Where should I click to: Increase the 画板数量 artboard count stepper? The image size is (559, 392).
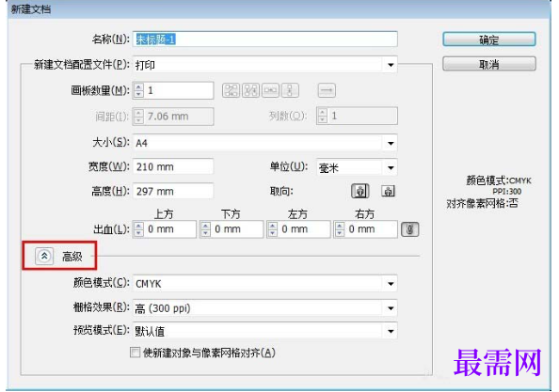138,86
